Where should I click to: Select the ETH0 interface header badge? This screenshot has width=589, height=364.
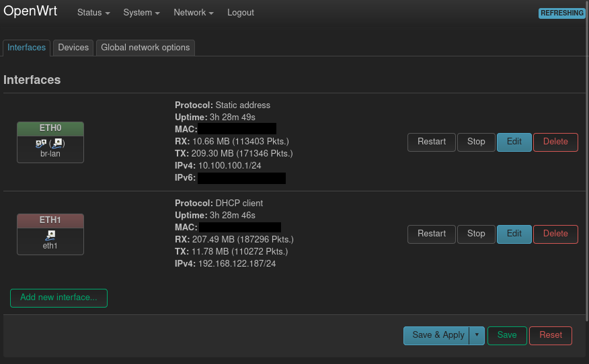(x=50, y=128)
